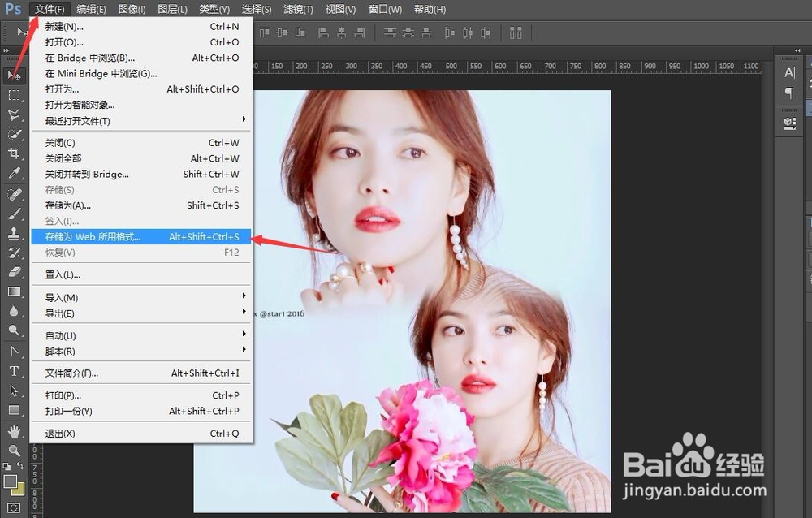812x518 pixels.
Task: Choose 新建(N) from File menu
Action: (141, 27)
